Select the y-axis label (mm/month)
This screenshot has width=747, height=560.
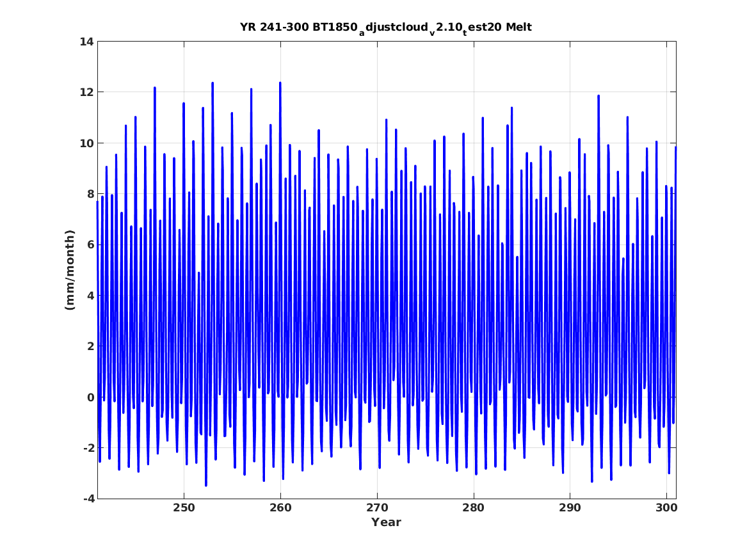coord(70,270)
